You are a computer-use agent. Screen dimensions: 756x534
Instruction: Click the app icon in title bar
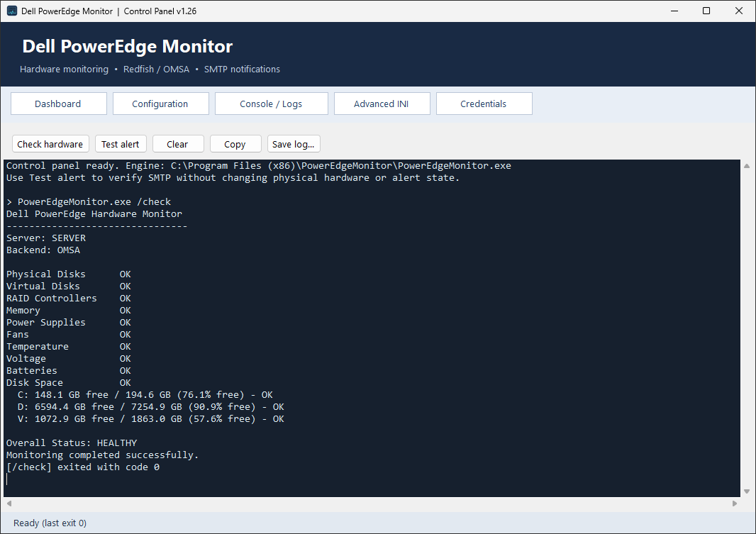coord(12,11)
